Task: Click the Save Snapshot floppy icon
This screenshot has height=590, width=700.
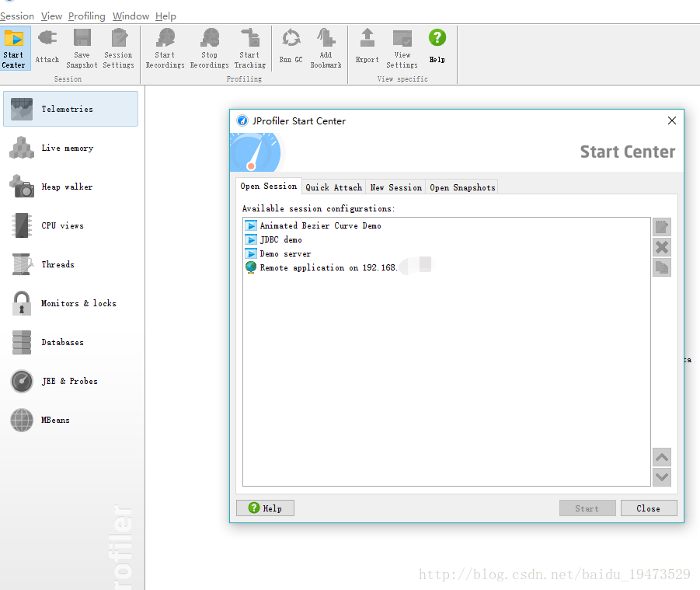Action: (x=82, y=37)
